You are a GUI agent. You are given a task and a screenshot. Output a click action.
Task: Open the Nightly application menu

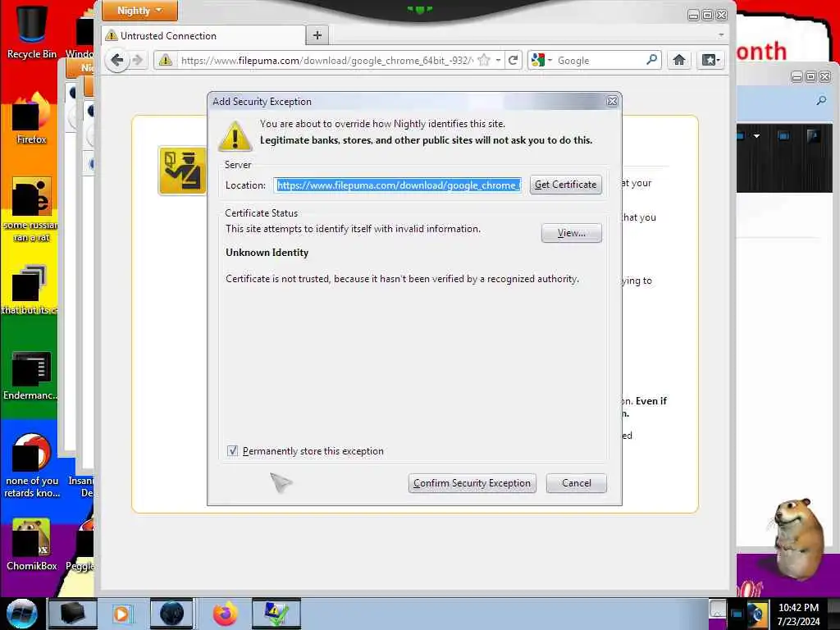139,11
